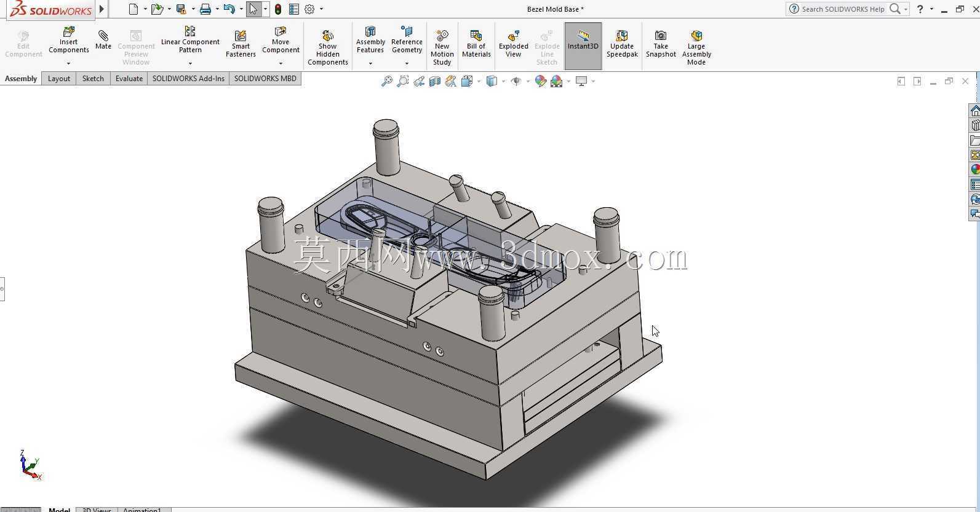The width and height of the screenshot is (980, 512).
Task: Open the Options gear icon
Action: pos(310,9)
